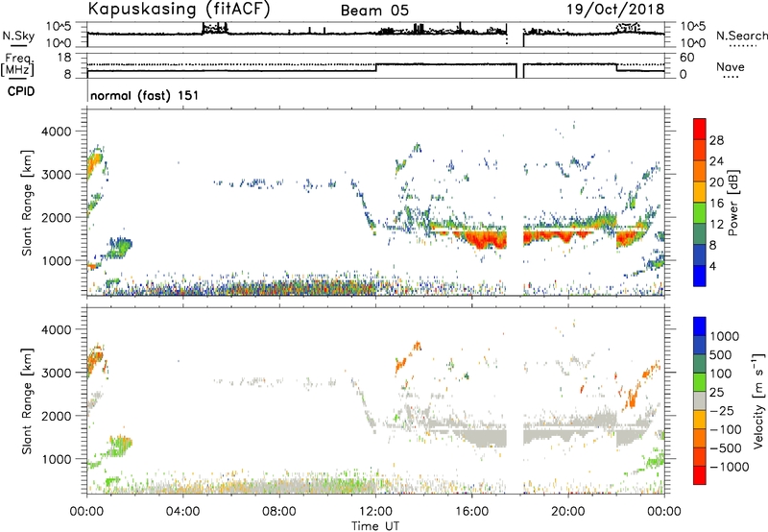Click the 'Power [dB]' colorbar label
Image resolution: width=768 pixels, height=532 pixels.
(x=732, y=203)
